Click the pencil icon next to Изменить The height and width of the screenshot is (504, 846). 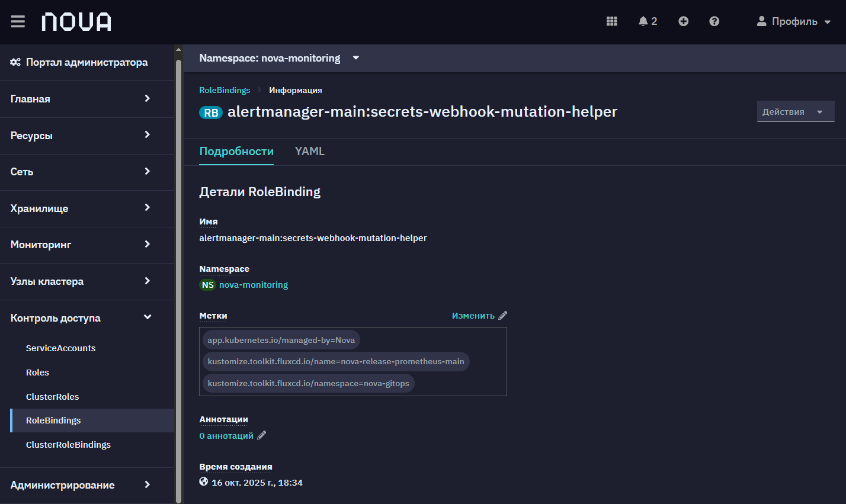(x=502, y=316)
